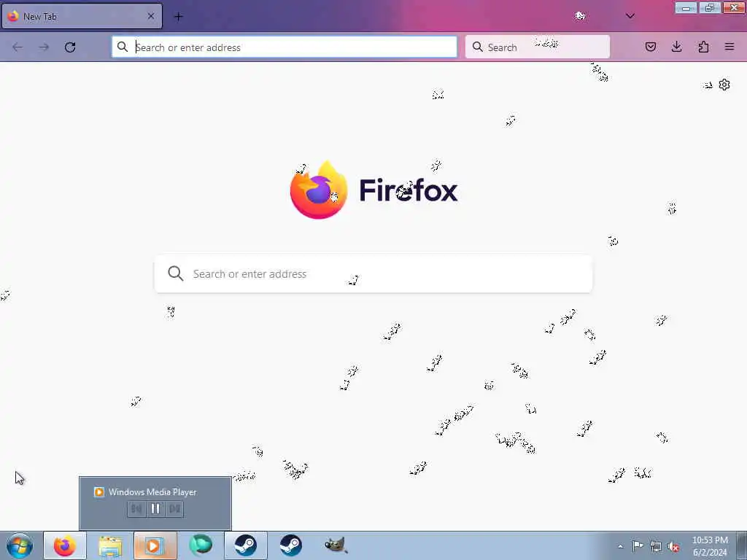The image size is (747, 560).
Task: Open the Firefox hamburger menu
Action: [729, 47]
